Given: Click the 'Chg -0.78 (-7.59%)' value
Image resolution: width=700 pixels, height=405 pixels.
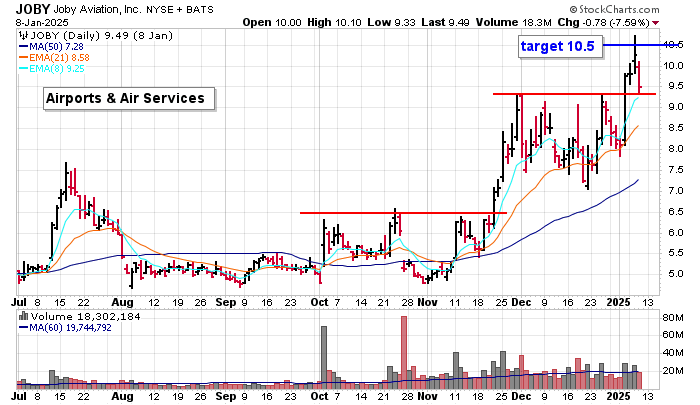Looking at the screenshot, I should [x=603, y=22].
